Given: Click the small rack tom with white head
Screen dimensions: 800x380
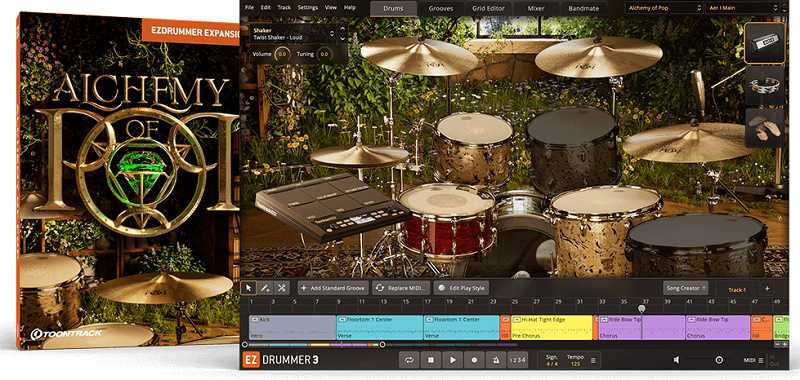Looking at the screenshot, I should click(x=474, y=147).
